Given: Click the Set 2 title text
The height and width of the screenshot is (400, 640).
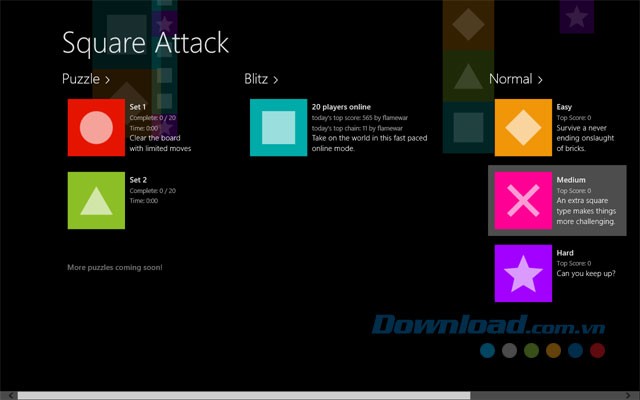Looking at the screenshot, I should click(138, 179).
